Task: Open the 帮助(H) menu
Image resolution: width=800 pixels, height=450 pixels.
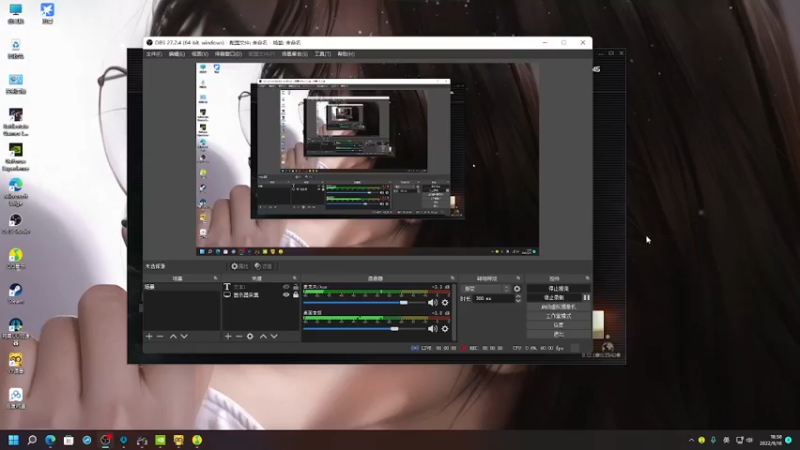Action: tap(346, 54)
